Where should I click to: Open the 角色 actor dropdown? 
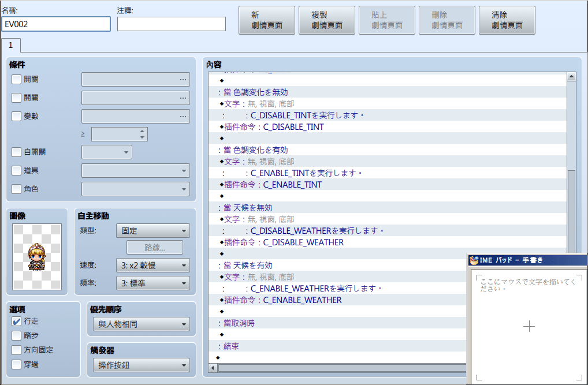click(x=136, y=189)
